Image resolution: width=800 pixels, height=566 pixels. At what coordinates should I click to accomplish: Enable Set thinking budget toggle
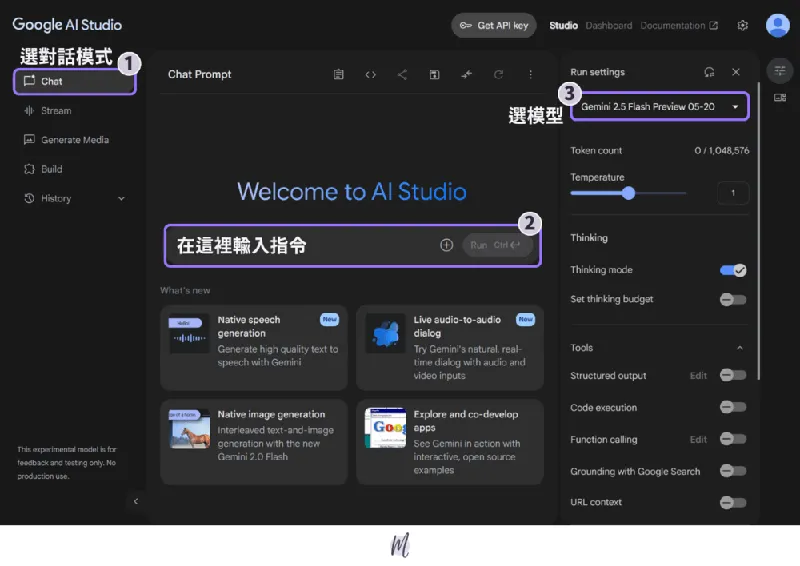(x=733, y=300)
